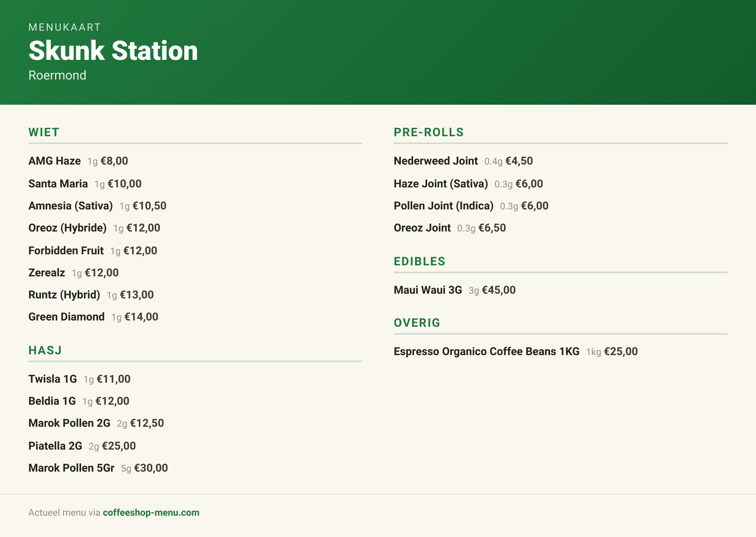This screenshot has height=537, width=756.
Task: Click the €10,00 price of Santa Maria
Action: point(124,184)
